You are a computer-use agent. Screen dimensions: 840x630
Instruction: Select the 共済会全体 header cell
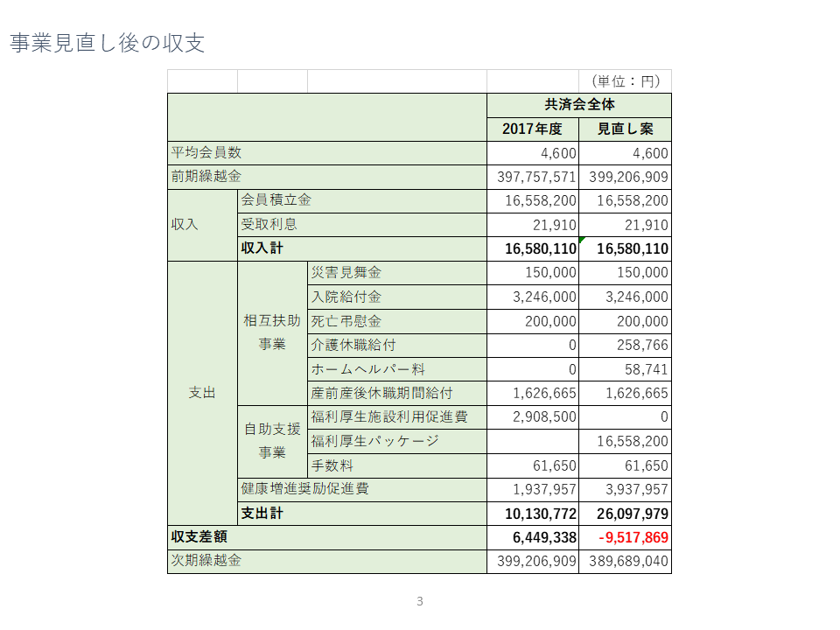coord(578,105)
